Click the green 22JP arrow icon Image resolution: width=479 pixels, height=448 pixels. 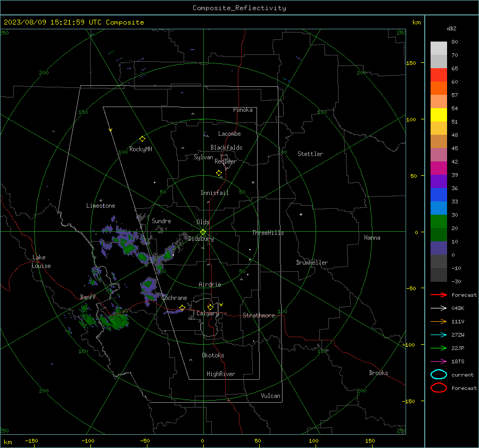(x=439, y=348)
